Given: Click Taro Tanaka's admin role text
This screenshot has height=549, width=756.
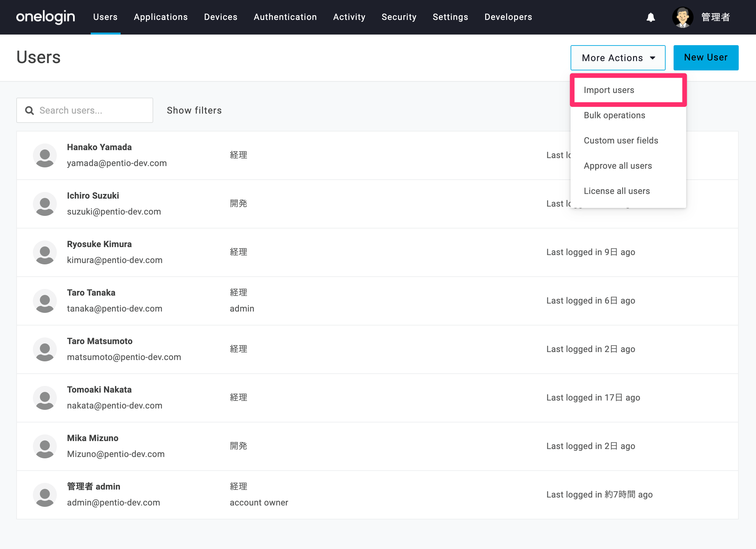Looking at the screenshot, I should 242,309.
